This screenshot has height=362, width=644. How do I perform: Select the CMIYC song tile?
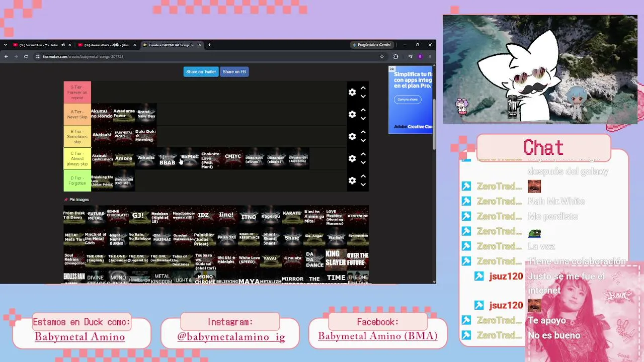click(232, 158)
